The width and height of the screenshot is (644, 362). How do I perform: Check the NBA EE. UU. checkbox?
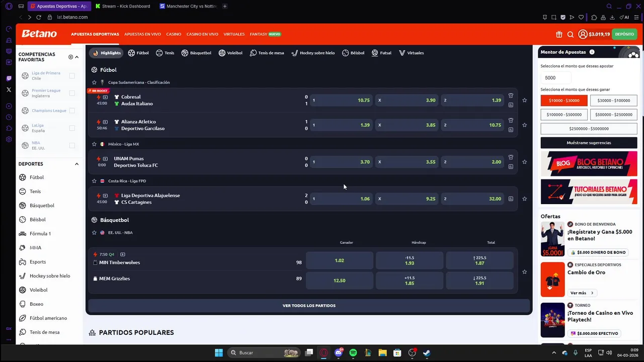[x=72, y=146]
